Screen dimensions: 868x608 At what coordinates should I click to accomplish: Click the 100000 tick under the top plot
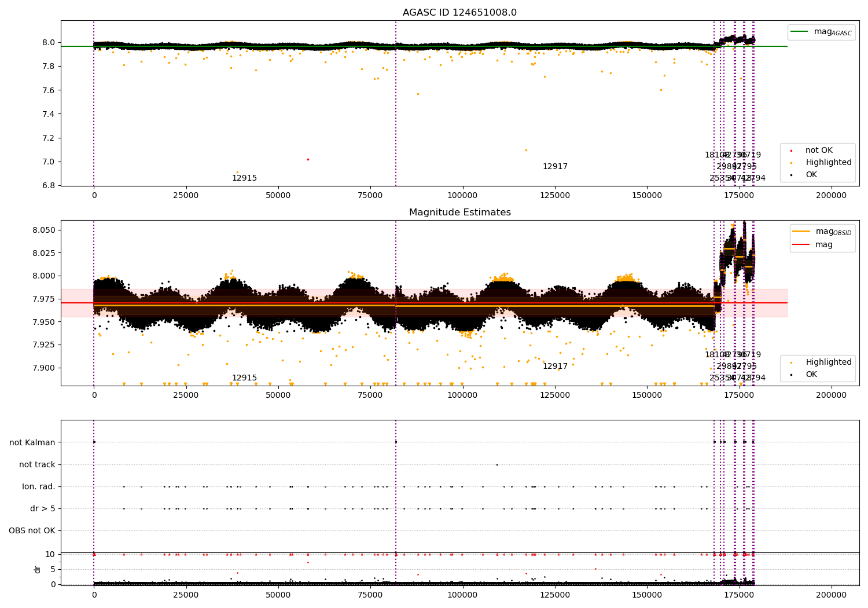point(463,196)
